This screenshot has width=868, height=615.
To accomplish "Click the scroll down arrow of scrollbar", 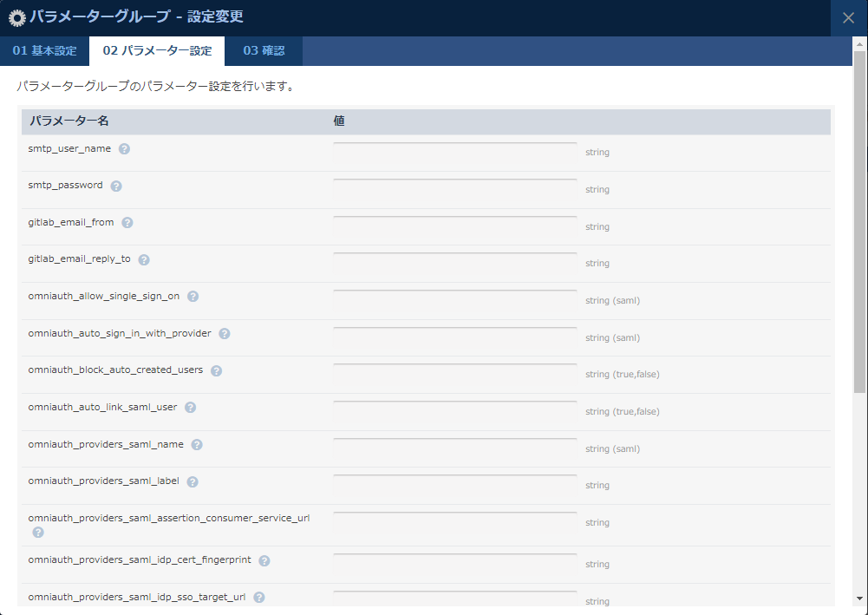I will click(859, 598).
